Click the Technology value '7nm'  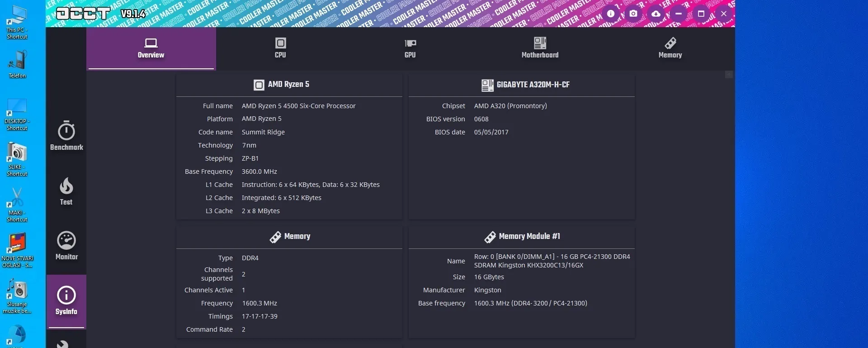(x=249, y=145)
